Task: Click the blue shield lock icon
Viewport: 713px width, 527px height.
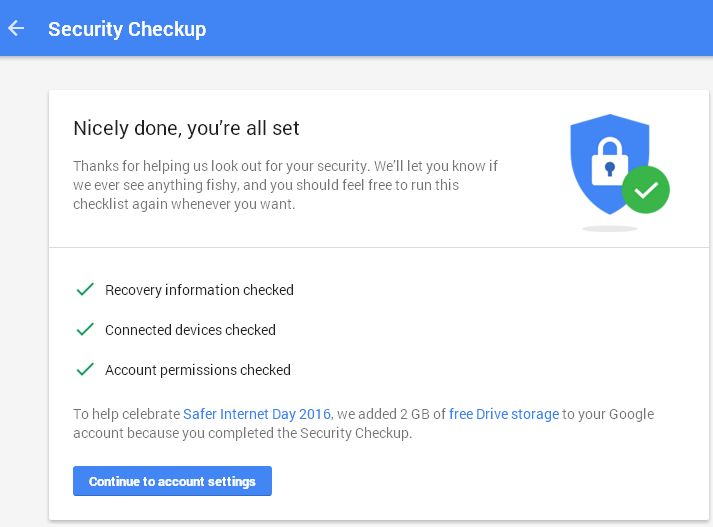Action: [609, 164]
